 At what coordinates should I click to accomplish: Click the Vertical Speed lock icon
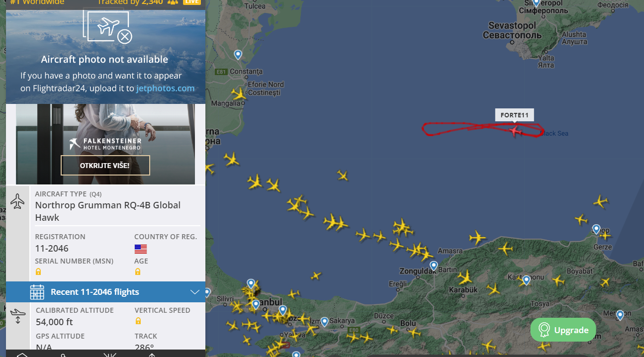coord(138,321)
